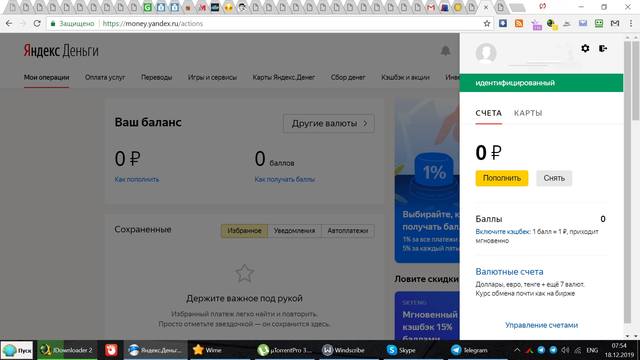Open the Управление счетами link
The image size is (640, 360).
point(541,325)
